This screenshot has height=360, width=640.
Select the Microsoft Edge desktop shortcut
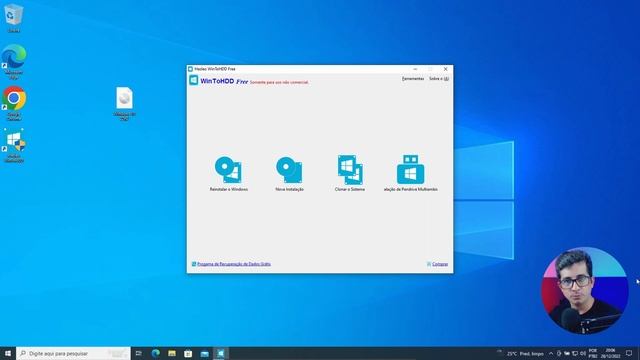pyautogui.click(x=14, y=61)
